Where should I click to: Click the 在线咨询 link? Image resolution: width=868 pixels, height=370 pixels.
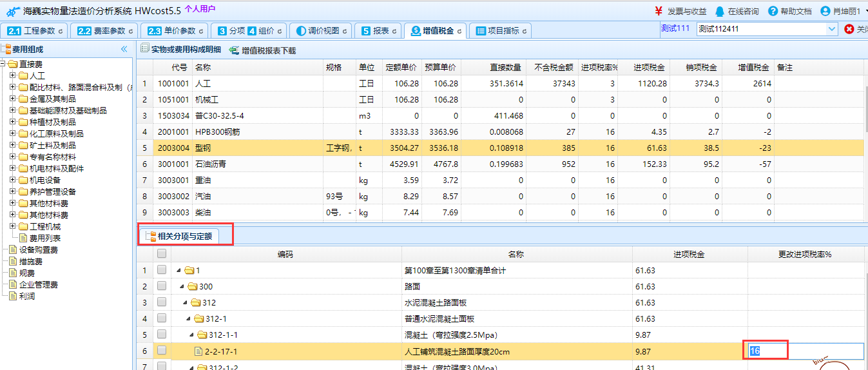(744, 12)
